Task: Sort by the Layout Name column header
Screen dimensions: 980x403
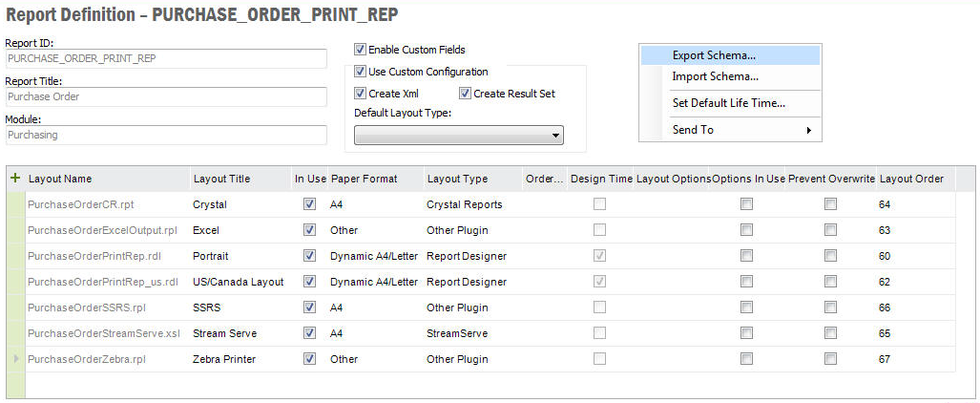Action: [60, 179]
